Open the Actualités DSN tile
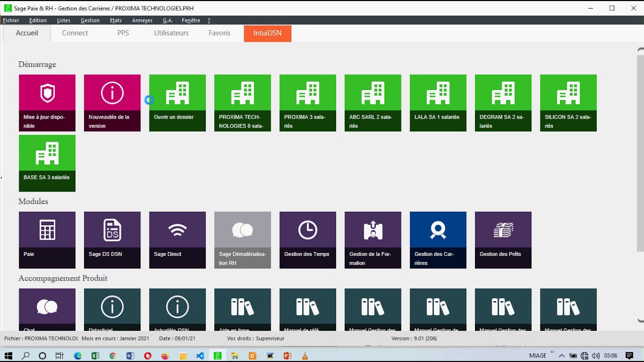Image resolution: width=644 pixels, height=362 pixels. (178, 310)
